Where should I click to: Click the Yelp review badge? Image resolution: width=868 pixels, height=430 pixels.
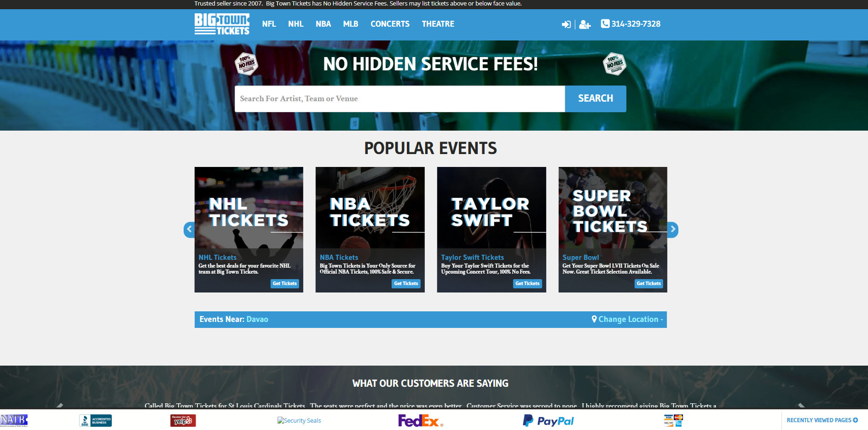coord(183,420)
